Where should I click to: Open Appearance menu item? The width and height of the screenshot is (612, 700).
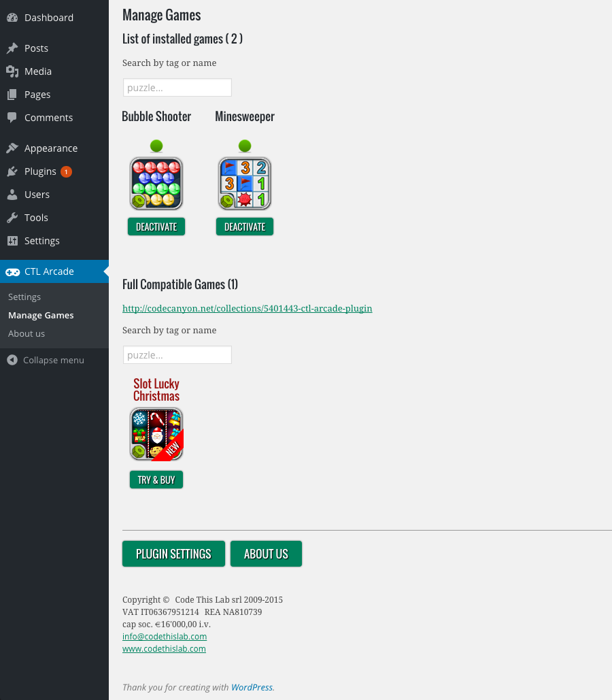[54, 148]
